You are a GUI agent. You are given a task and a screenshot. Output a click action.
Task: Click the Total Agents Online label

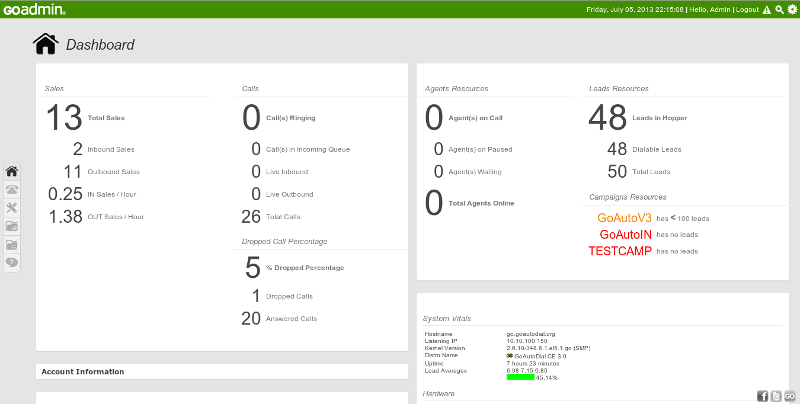[481, 204]
